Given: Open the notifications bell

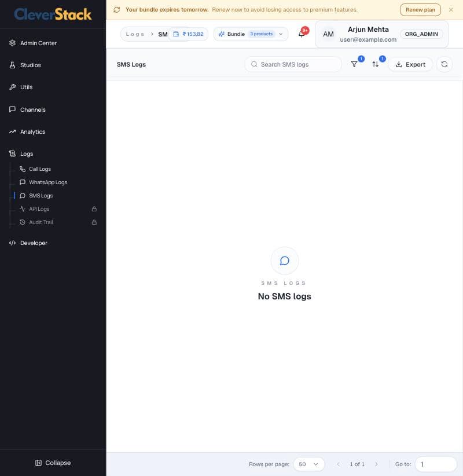Looking at the screenshot, I should [302, 34].
